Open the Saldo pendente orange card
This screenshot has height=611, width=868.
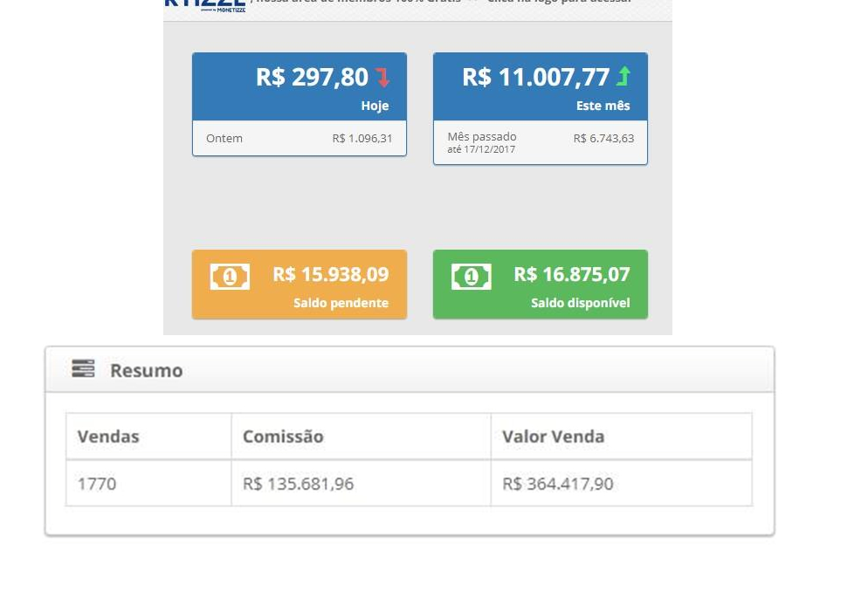pos(300,285)
